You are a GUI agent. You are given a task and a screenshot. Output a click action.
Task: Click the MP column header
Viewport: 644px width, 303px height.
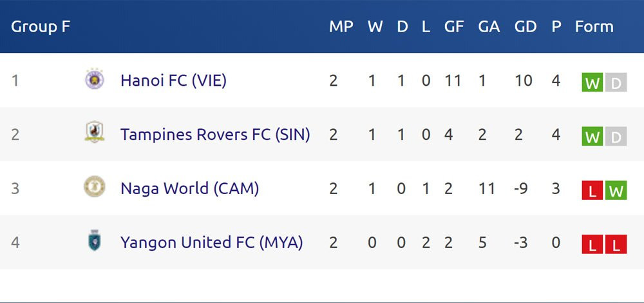tap(341, 27)
